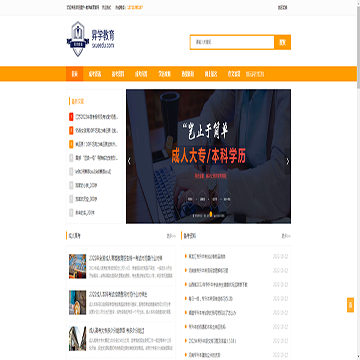The image size is (360, 360).
Task: Open the 成人大专/本科学历 banner image
Action: coord(208,156)
